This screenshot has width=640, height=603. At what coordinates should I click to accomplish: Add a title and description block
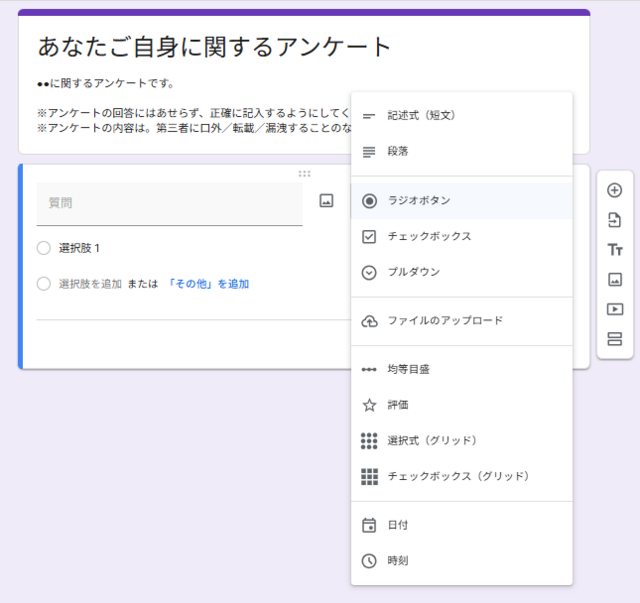coord(614,250)
